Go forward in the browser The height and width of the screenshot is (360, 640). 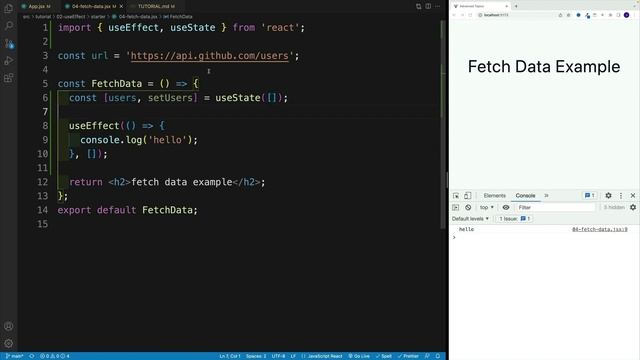pos(462,15)
